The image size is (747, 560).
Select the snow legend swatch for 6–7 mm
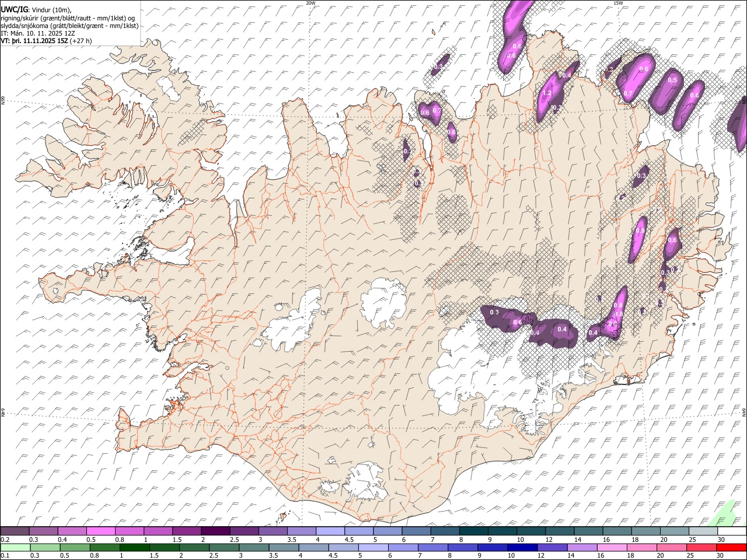[x=416, y=531]
